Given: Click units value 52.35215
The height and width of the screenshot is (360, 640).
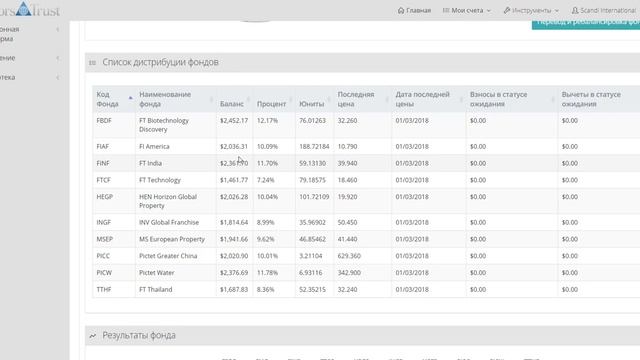Looking at the screenshot, I should pyautogui.click(x=312, y=289).
